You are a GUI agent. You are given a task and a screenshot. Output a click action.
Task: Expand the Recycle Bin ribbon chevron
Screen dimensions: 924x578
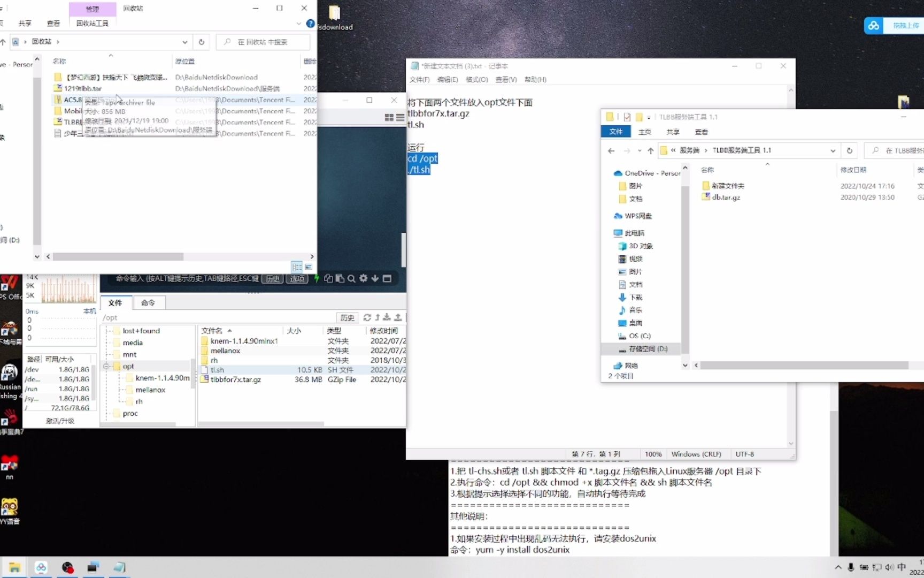(x=299, y=24)
